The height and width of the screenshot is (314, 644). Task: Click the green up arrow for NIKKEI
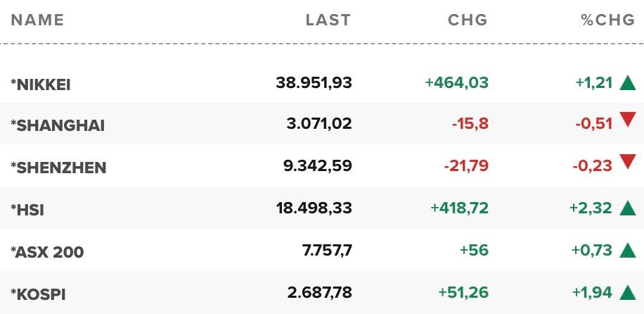click(x=628, y=82)
